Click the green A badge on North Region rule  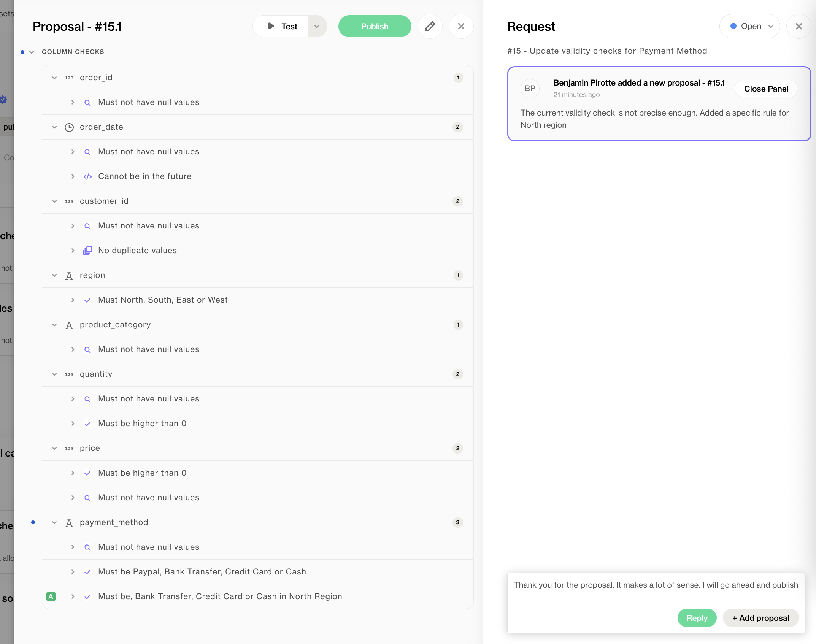[51, 596]
